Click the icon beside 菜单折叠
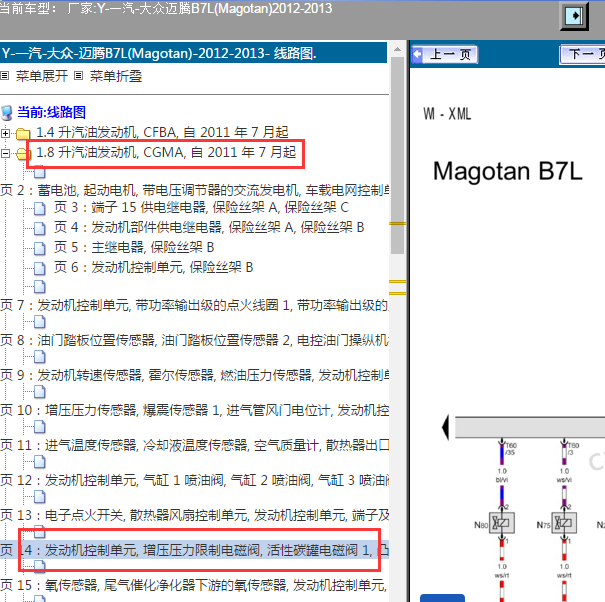This screenshot has height=602, width=605. pos(78,76)
